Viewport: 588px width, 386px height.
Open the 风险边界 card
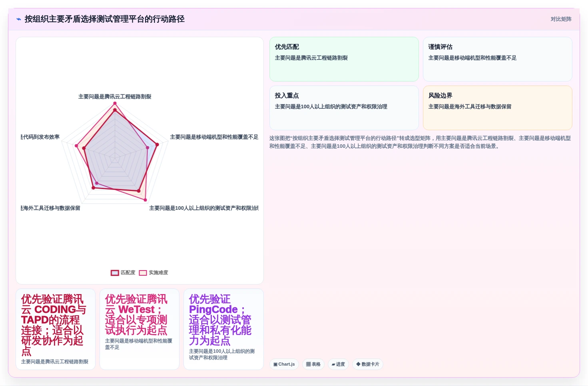click(498, 108)
